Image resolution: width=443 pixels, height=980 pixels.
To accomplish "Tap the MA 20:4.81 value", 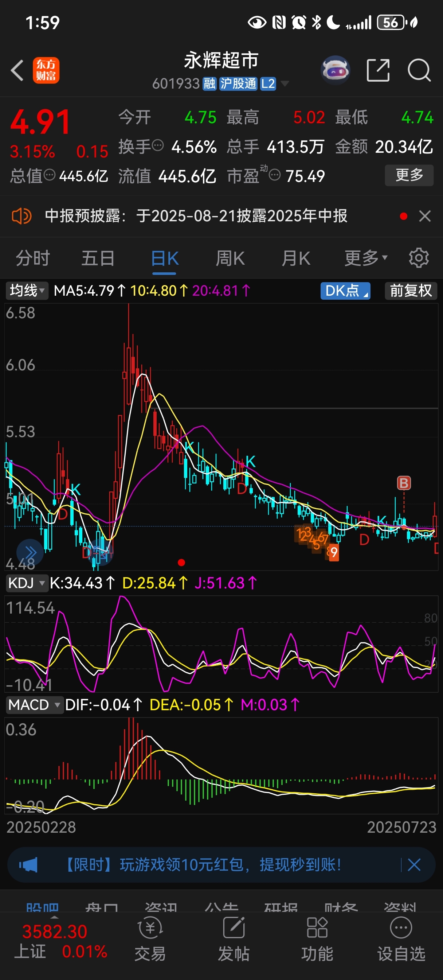I will click(x=221, y=291).
